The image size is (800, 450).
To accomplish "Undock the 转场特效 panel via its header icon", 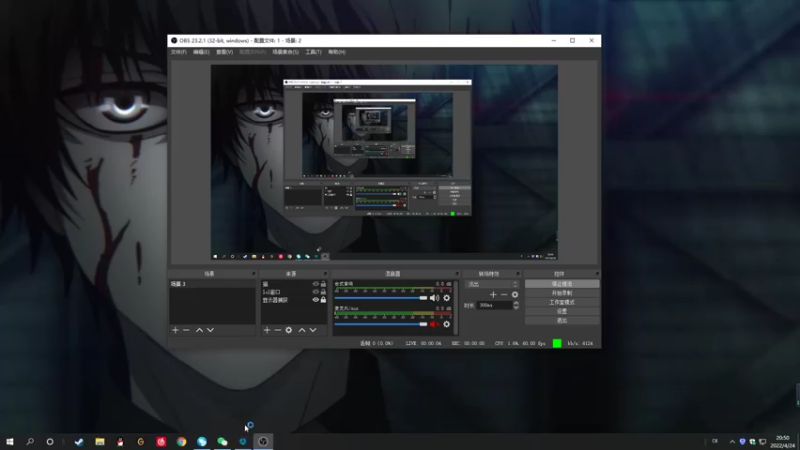I will tap(518, 274).
